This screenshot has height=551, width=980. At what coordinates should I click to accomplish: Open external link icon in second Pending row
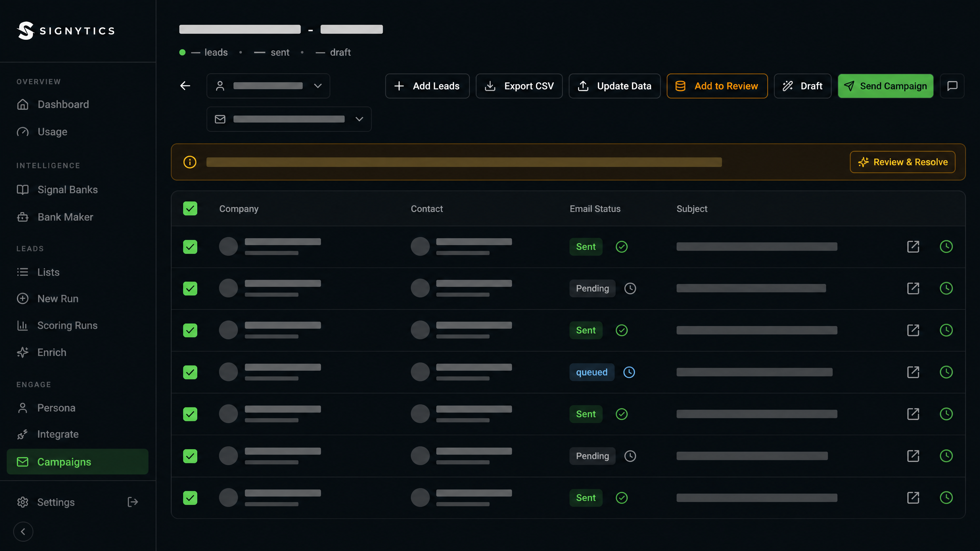click(x=913, y=456)
